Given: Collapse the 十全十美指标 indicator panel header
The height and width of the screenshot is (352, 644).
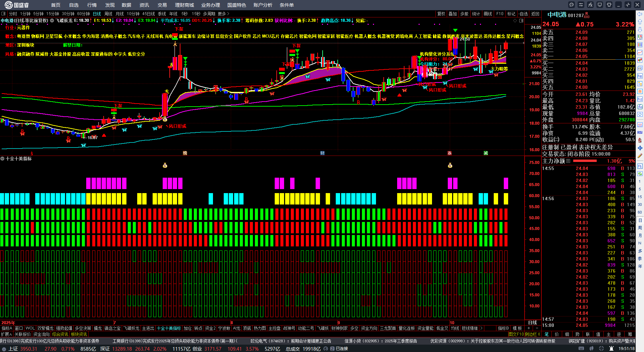Looking at the screenshot, I should click(x=2, y=159).
